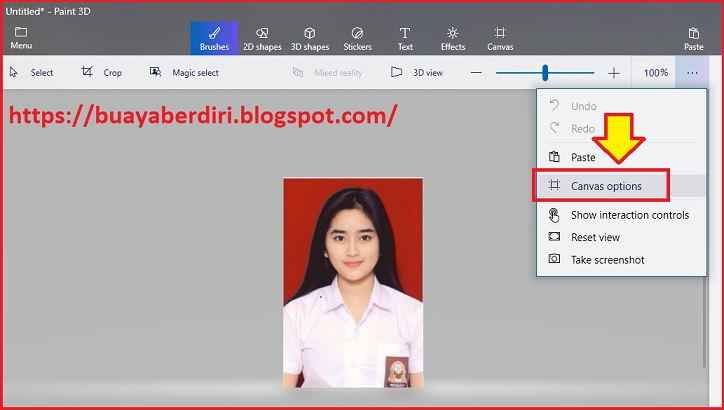Screen dimensions: 724x410
Task: Choose the Crop tool
Action: 102,72
